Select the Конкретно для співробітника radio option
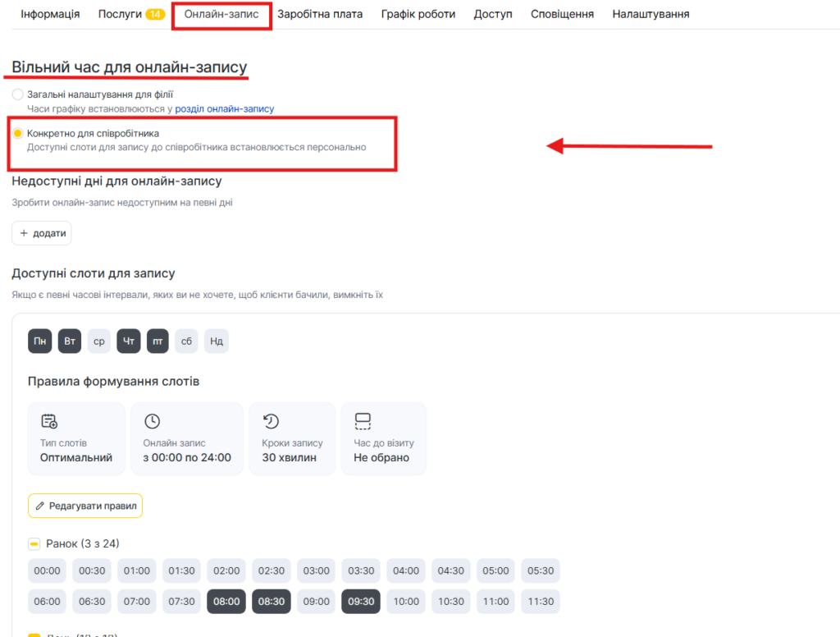 click(18, 133)
